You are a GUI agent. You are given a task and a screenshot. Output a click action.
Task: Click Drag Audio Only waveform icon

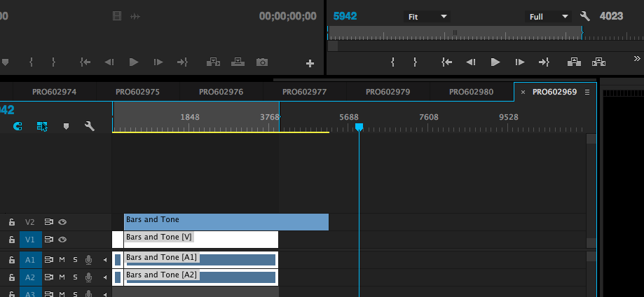coord(135,16)
